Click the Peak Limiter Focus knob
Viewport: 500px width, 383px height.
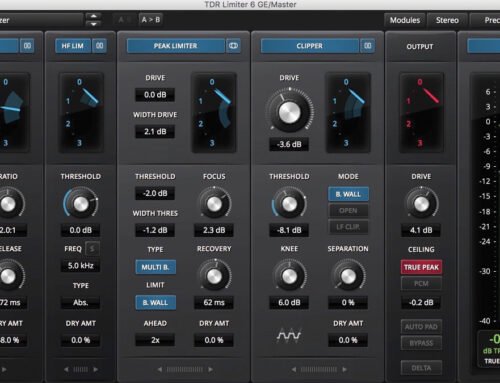pyautogui.click(x=214, y=204)
